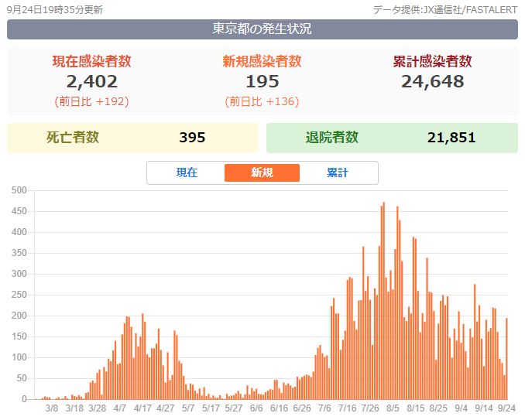Click the 7/26 x-axis date label
Image resolution: width=525 pixels, height=420 pixels.
(370, 408)
